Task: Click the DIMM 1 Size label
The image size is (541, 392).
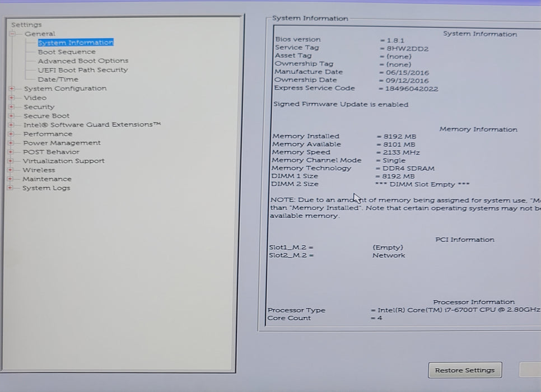Action: coord(295,176)
